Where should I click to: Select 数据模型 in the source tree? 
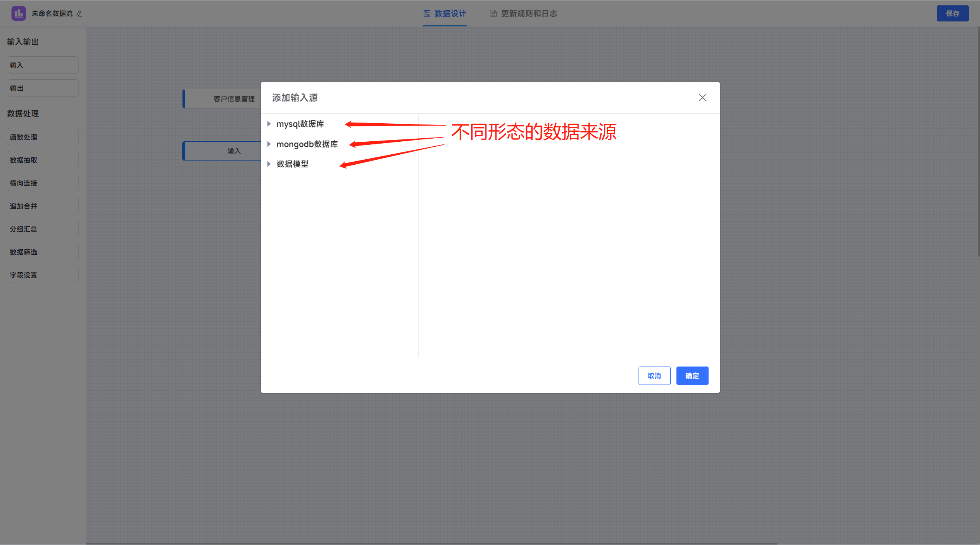pos(292,164)
